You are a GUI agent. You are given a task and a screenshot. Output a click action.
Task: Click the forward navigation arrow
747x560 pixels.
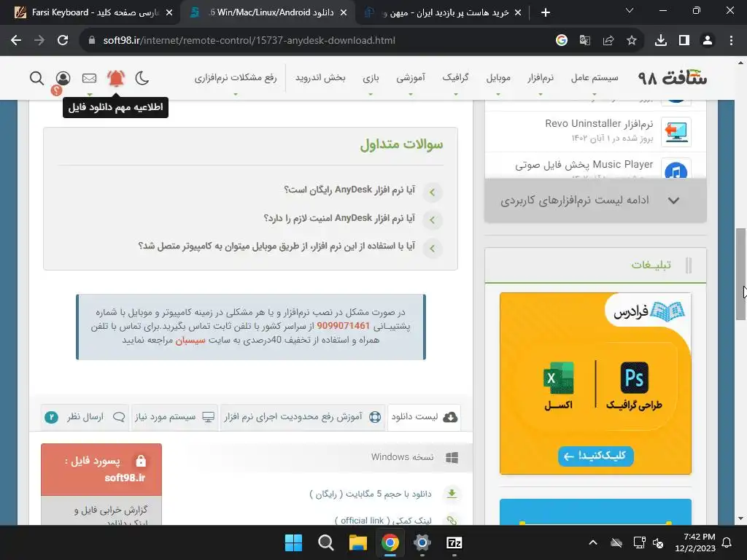click(x=39, y=41)
